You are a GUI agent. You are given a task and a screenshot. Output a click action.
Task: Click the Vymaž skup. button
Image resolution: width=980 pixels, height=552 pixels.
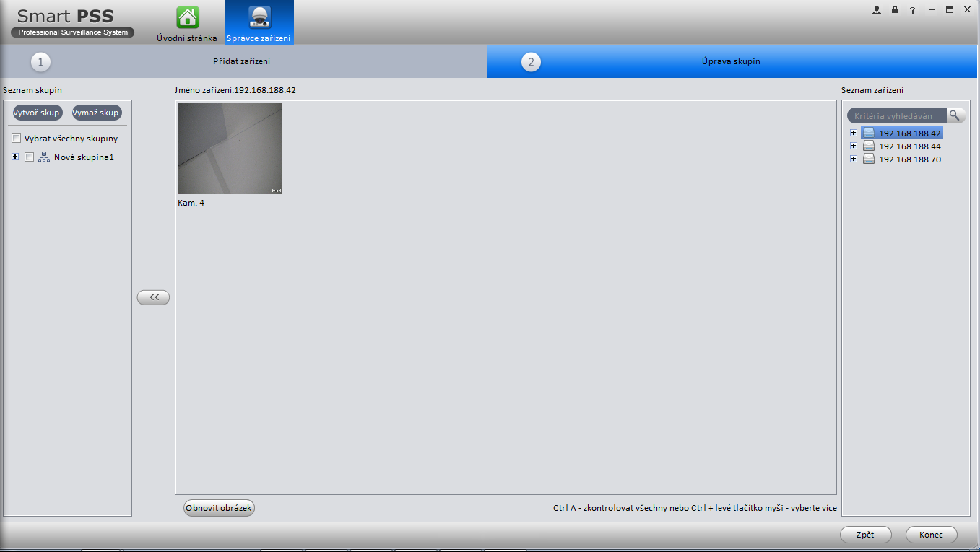coord(97,113)
